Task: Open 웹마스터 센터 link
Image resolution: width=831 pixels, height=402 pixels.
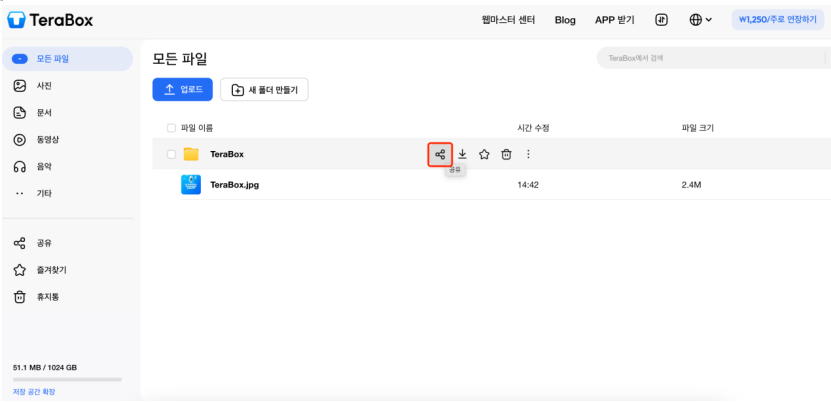Action: [x=508, y=20]
